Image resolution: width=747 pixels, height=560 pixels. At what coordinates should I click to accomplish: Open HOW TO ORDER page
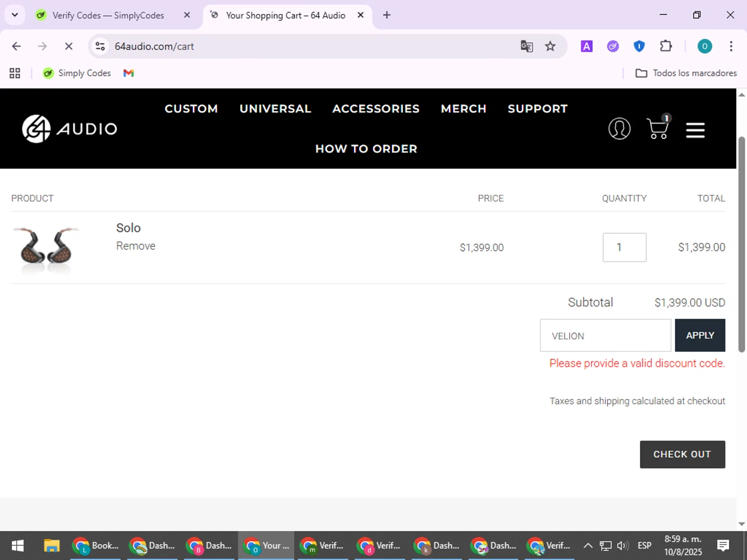pos(367,149)
